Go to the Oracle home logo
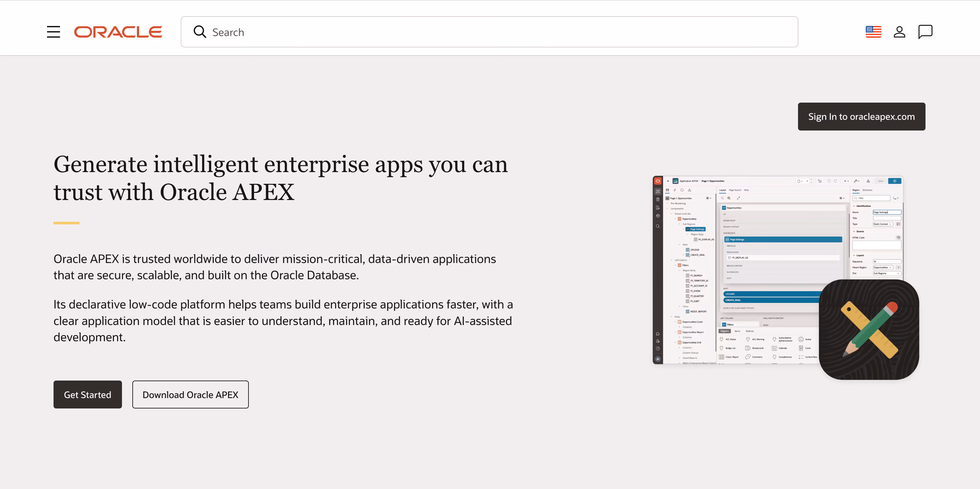The height and width of the screenshot is (489, 980). pyautogui.click(x=118, y=32)
